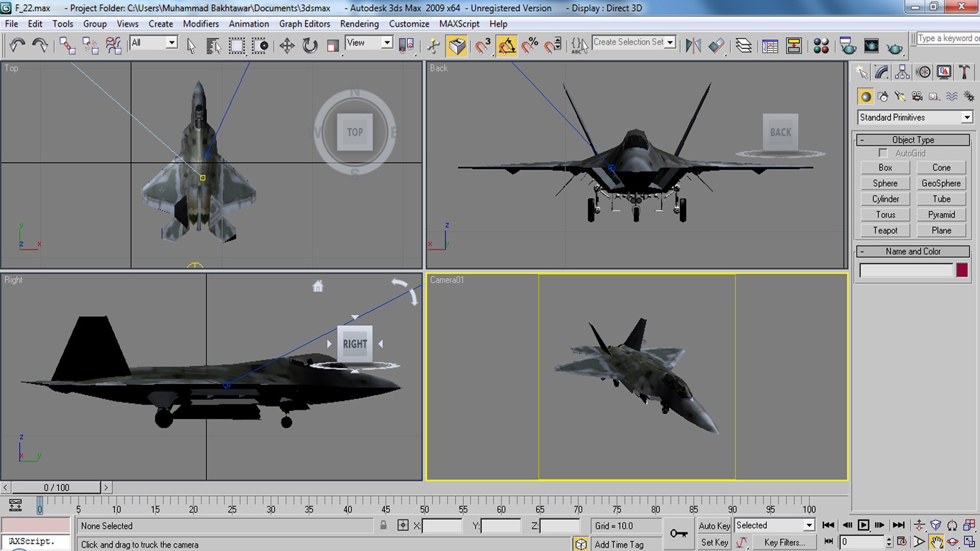This screenshot has height=551, width=980.
Task: Click the GeoSphere primitive button
Action: point(941,184)
